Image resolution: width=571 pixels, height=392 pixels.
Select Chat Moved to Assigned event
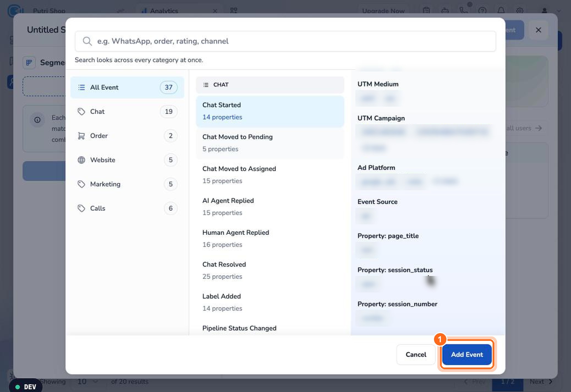(x=270, y=175)
